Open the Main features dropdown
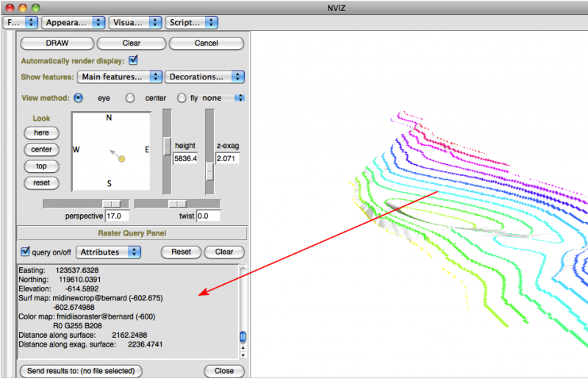Viewport: 588px width, 379px height. pos(121,77)
